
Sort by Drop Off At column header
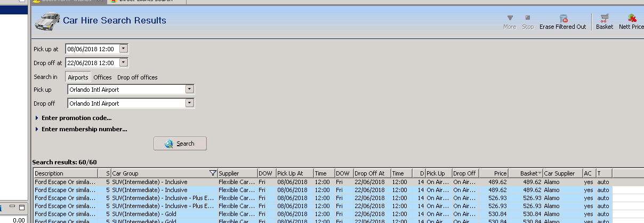tap(372, 173)
